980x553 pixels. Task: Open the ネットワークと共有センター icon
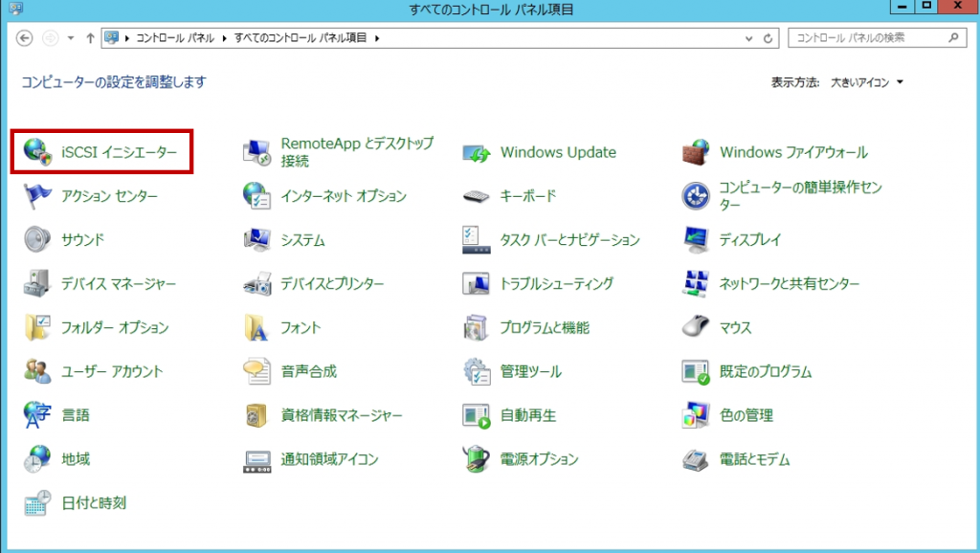[696, 284]
